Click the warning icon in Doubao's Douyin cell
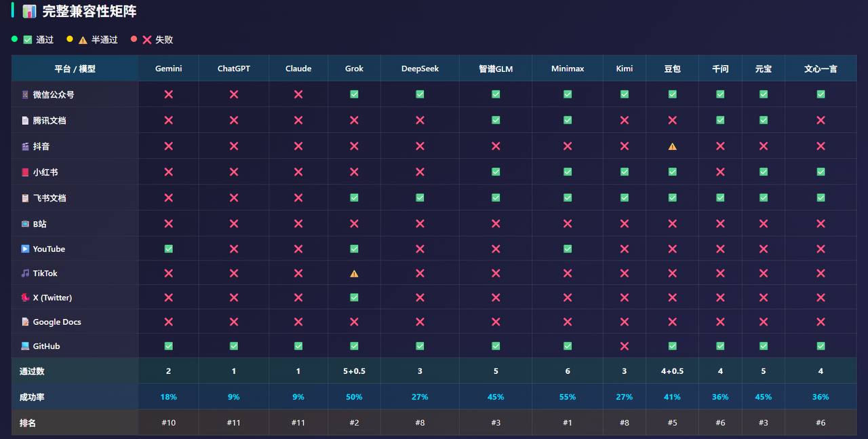This screenshot has height=439, width=868. point(672,147)
